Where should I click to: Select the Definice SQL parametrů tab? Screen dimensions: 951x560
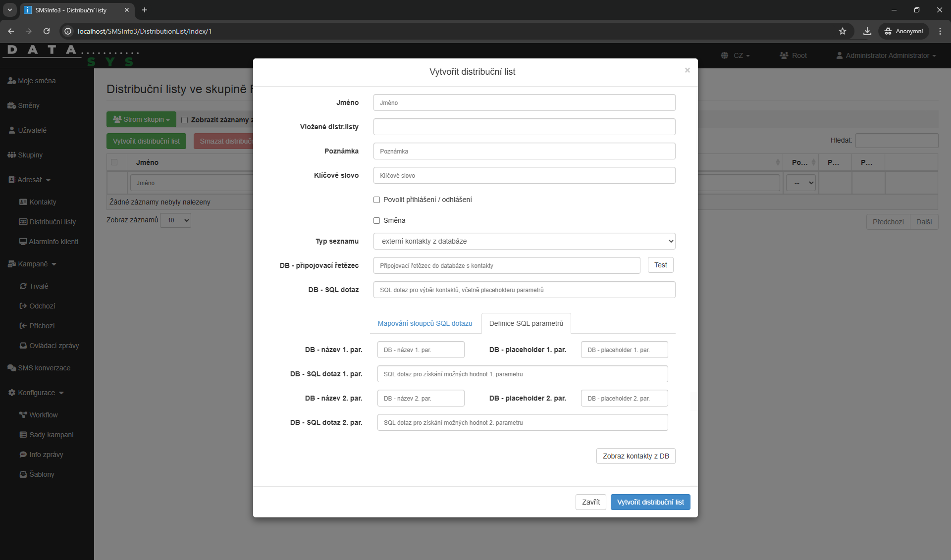pos(526,323)
